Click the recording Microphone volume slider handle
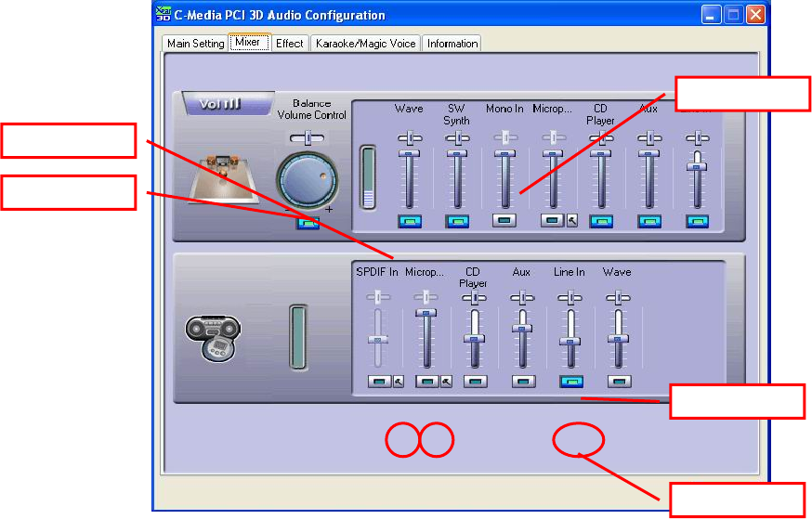The width and height of the screenshot is (812, 519). [426, 313]
